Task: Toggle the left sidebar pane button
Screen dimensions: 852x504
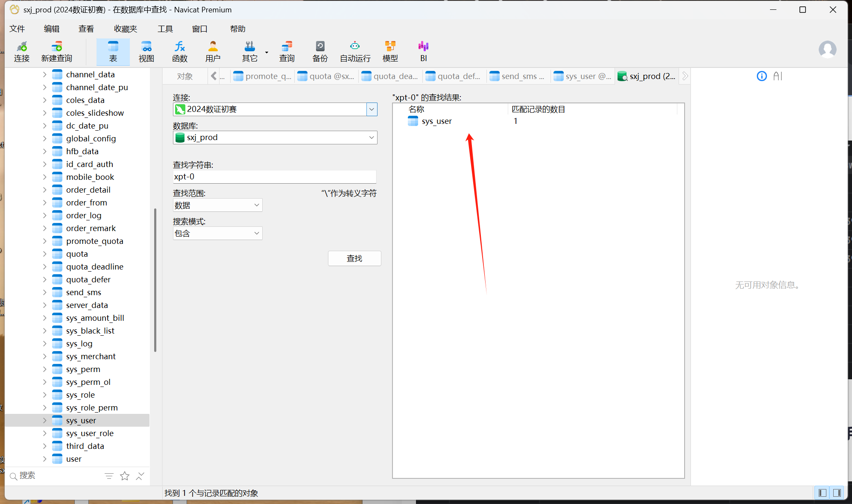Action: (822, 493)
